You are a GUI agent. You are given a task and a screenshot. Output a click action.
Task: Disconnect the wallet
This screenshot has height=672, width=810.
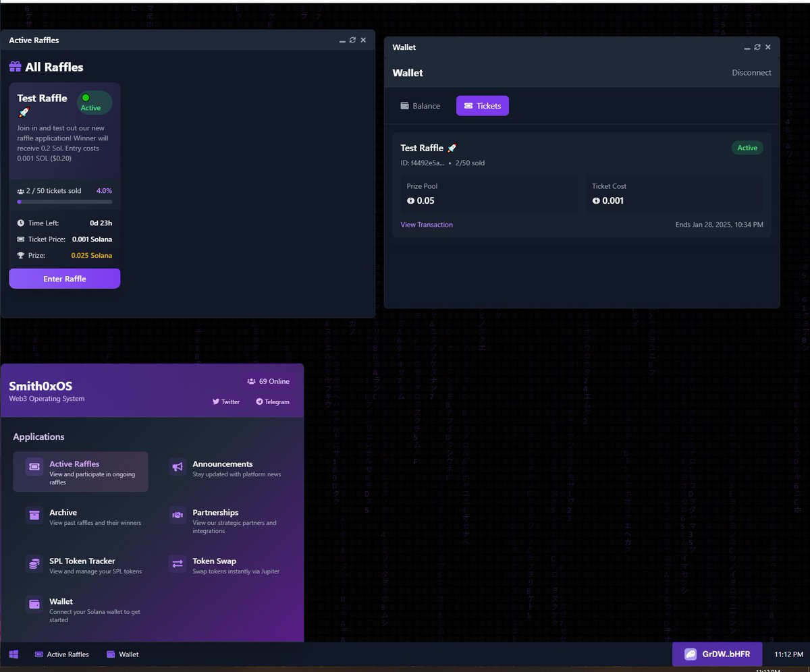click(751, 73)
